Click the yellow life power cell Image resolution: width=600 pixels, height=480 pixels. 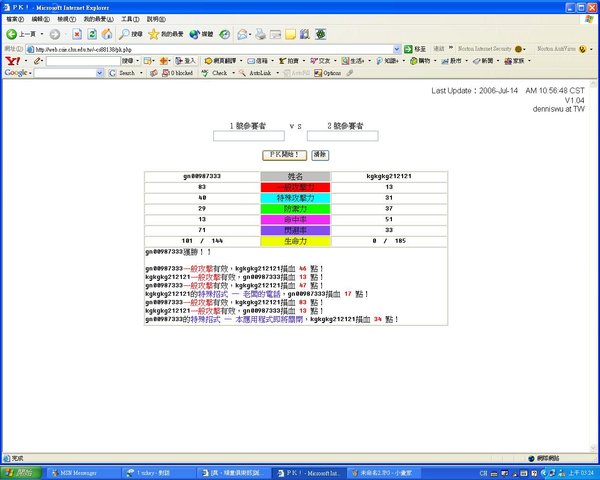pos(295,241)
